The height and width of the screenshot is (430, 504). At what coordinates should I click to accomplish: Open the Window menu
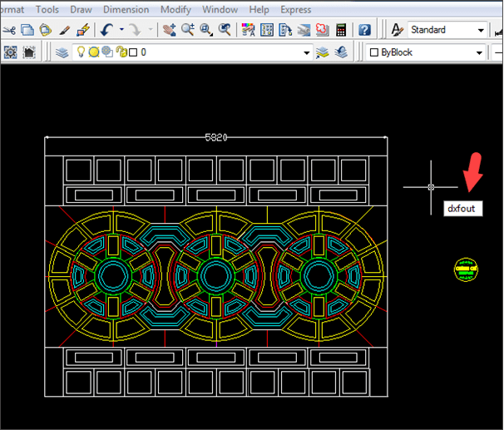[x=220, y=10]
